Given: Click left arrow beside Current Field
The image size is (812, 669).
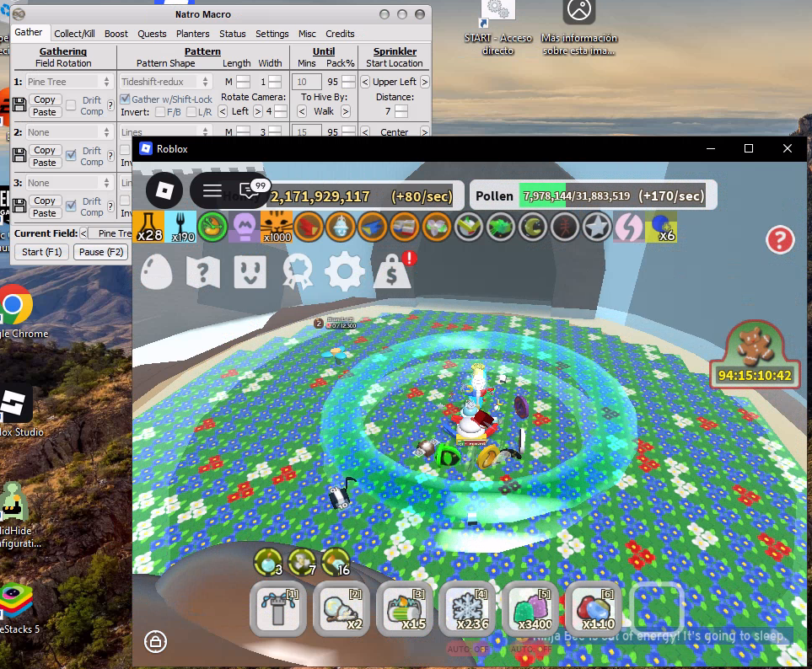Looking at the screenshot, I should click(83, 233).
